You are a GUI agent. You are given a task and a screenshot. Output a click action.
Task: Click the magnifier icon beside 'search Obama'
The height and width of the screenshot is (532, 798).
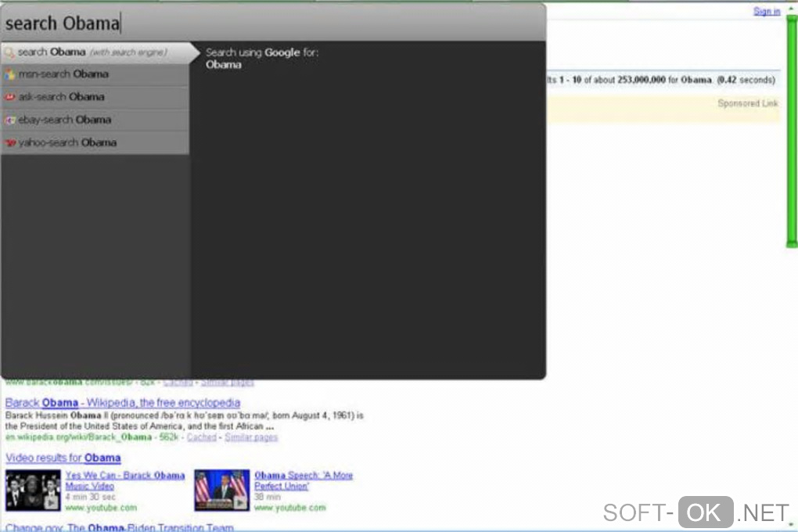click(9, 52)
